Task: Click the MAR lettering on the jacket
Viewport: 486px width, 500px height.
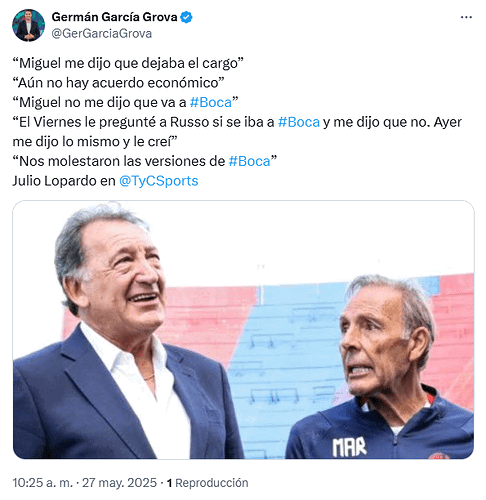Action: coord(349,447)
